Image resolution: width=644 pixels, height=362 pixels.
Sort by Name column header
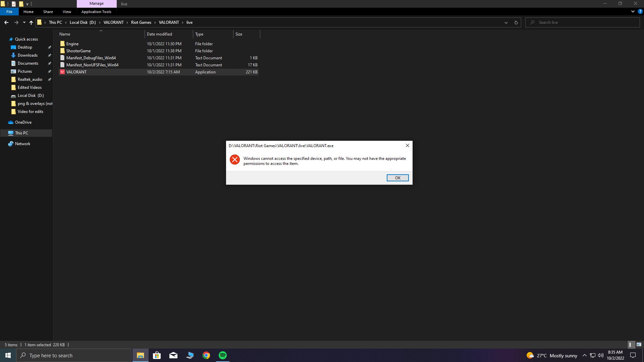[x=101, y=34]
